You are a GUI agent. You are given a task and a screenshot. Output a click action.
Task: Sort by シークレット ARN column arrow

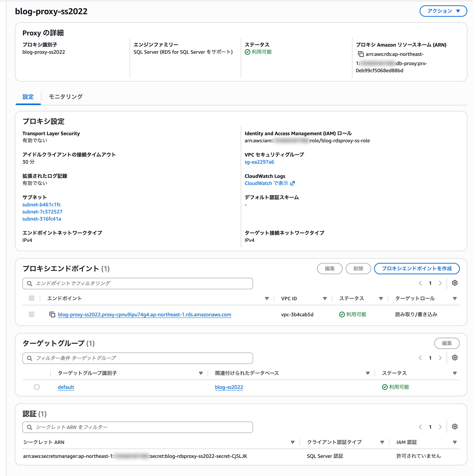tap(293, 442)
